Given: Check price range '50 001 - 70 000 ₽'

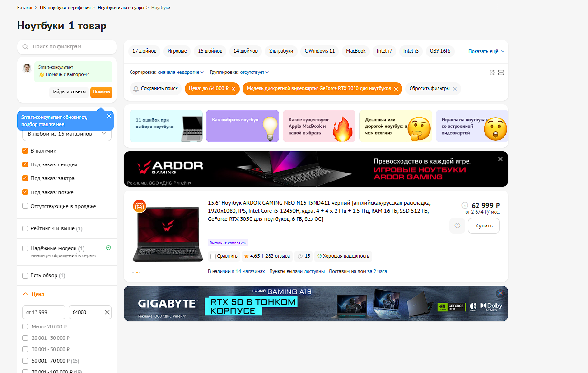Looking at the screenshot, I should 25,361.
